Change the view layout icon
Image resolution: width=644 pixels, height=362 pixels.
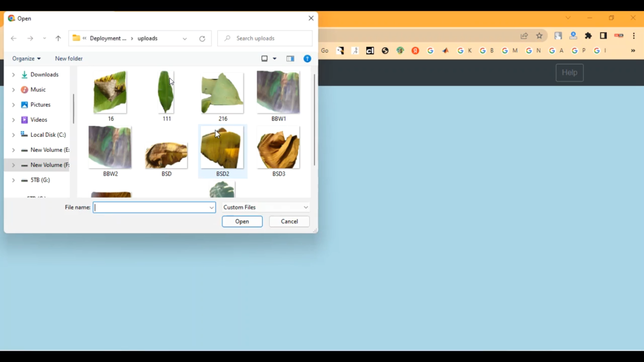pos(265,59)
